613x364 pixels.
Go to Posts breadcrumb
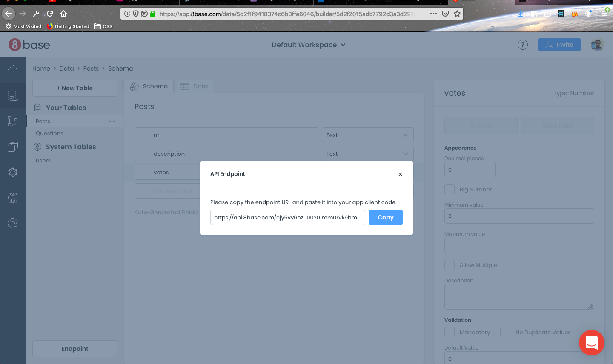91,68
